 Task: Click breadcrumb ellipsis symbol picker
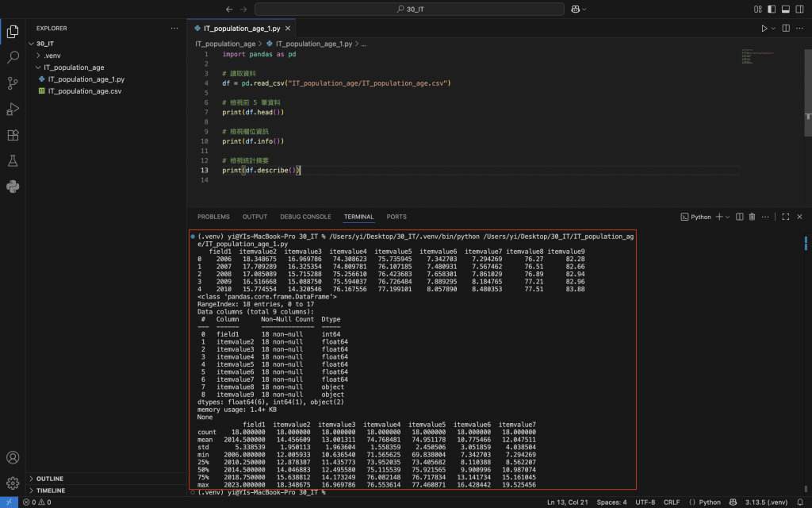(x=363, y=44)
